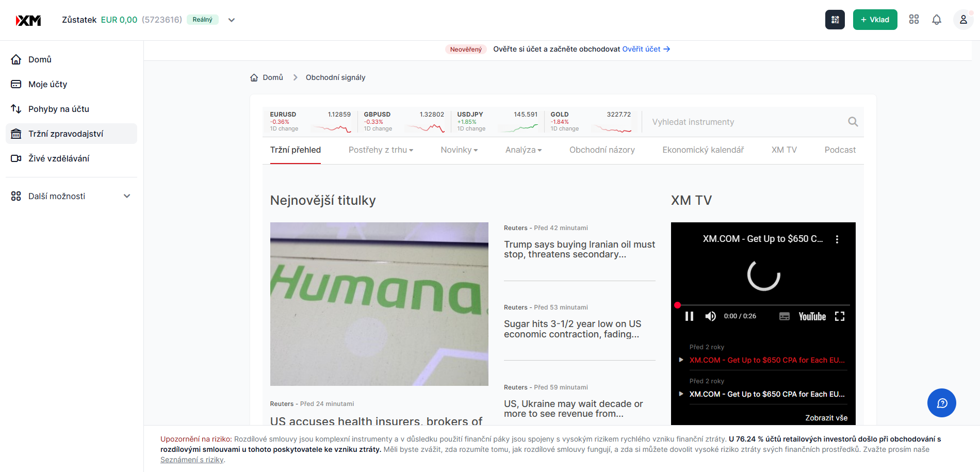The width and height of the screenshot is (980, 472).
Task: Open the QR code button
Action: (835, 20)
